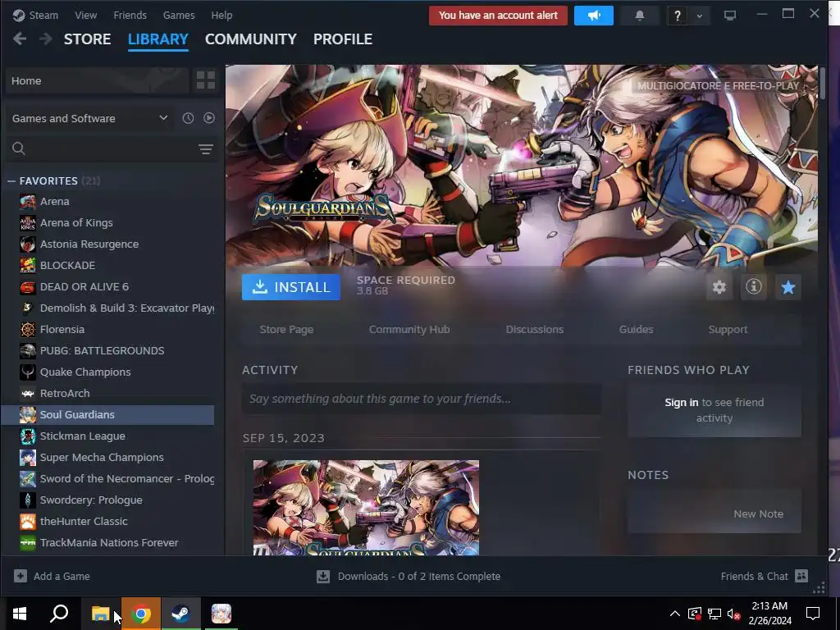Go to the COMMUNITY tab
This screenshot has height=630, width=840.
tap(251, 39)
